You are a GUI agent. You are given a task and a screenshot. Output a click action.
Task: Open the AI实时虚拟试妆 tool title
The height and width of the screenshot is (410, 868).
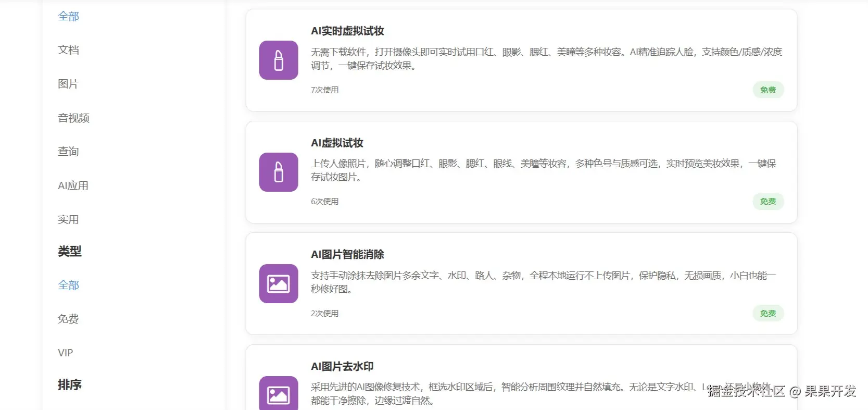[347, 31]
